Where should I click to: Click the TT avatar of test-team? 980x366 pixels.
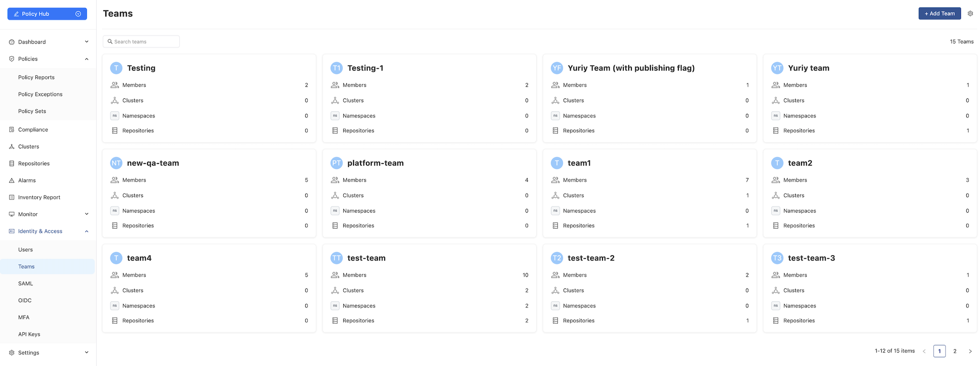tap(337, 258)
